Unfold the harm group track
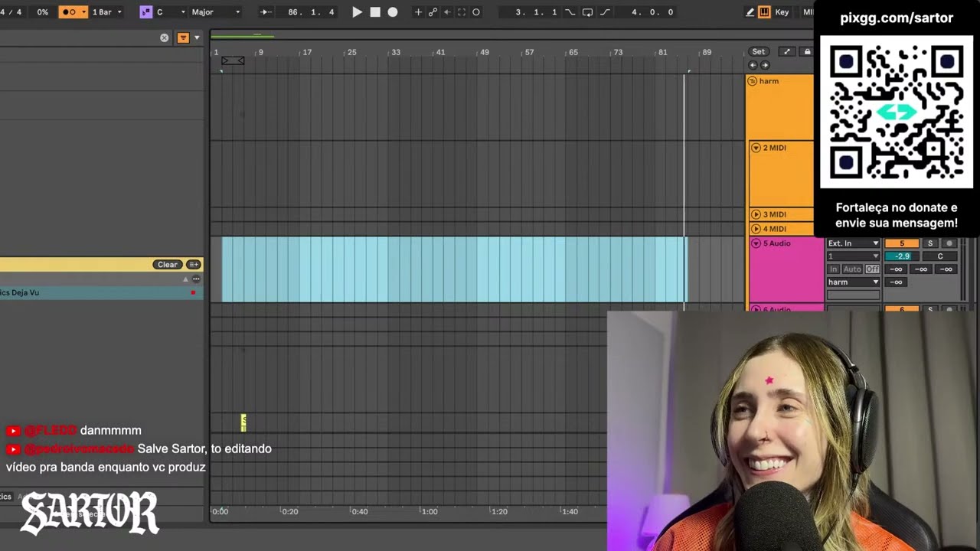 [x=753, y=81]
